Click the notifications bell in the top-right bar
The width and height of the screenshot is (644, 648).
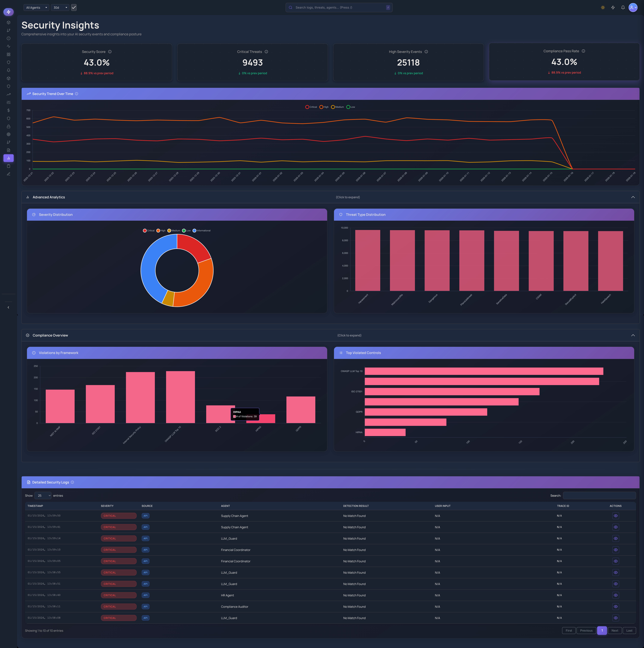pos(623,7)
